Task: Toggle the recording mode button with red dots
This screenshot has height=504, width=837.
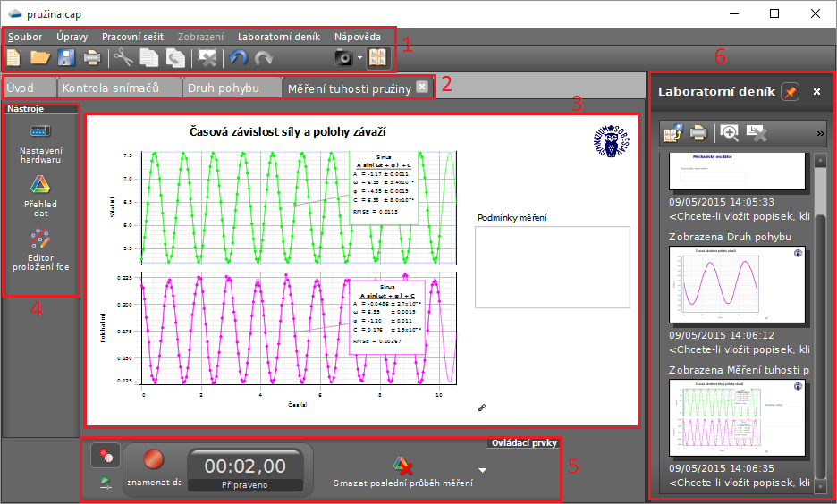Action: pyautogui.click(x=106, y=454)
